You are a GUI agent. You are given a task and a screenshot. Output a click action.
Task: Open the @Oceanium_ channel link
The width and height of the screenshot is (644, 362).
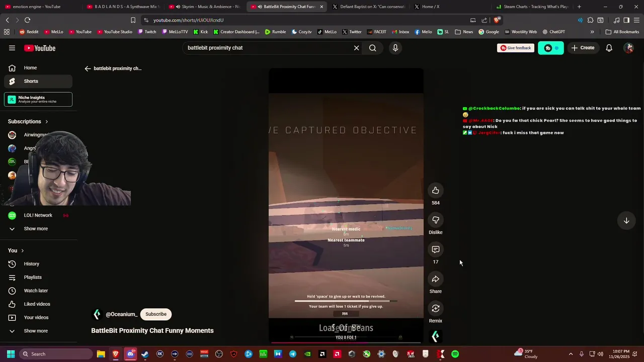(x=121, y=314)
